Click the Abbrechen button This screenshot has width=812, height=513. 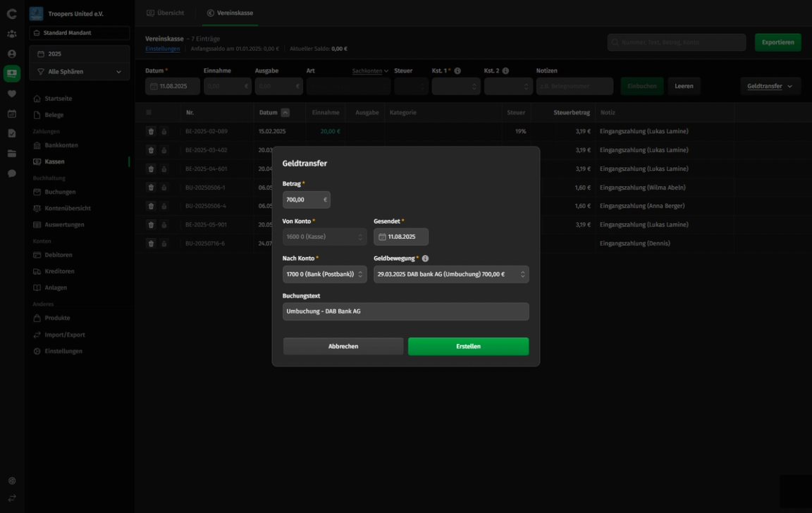tap(343, 346)
